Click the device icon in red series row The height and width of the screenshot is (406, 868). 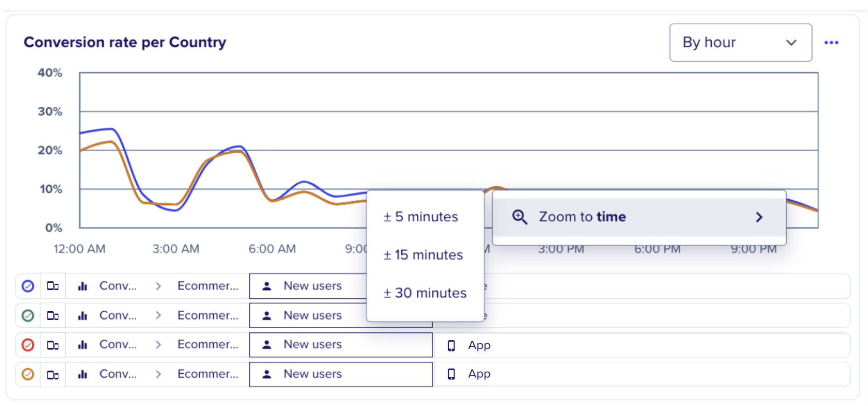(53, 345)
